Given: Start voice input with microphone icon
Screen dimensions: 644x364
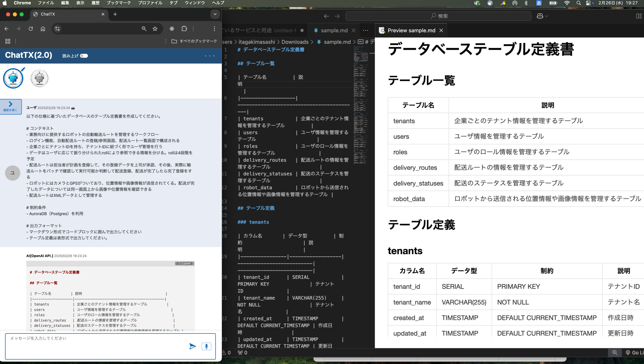Looking at the screenshot, I should (206, 346).
